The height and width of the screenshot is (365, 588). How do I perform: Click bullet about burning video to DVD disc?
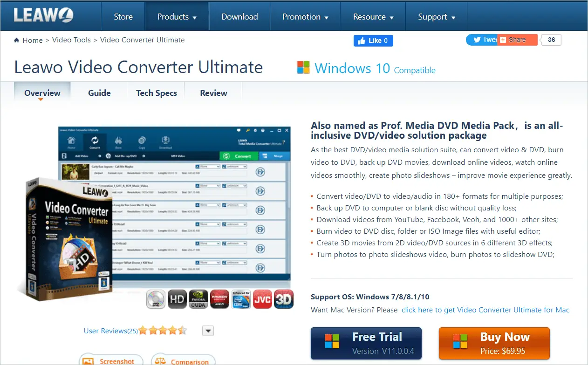(429, 231)
